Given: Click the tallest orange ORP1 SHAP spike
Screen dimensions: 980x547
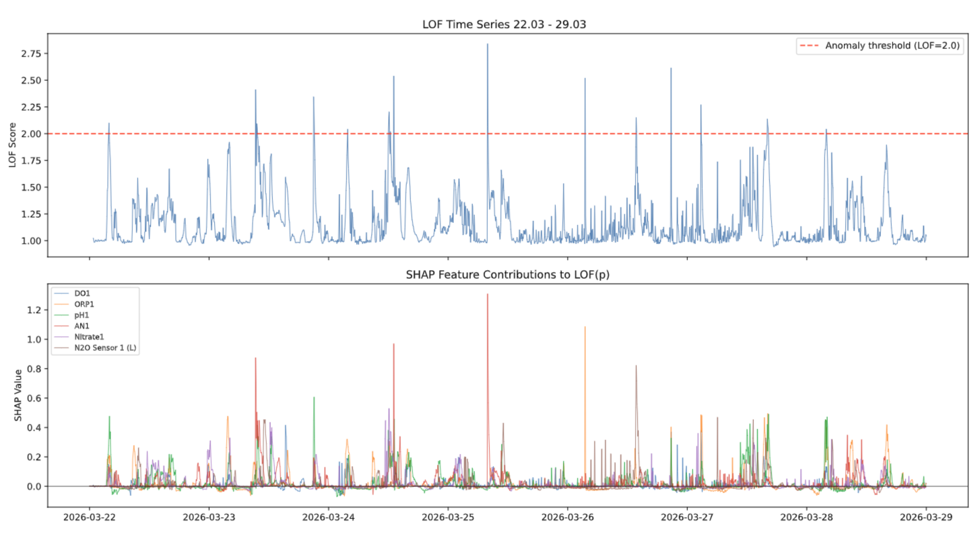Looking at the screenshot, I should click(585, 328).
